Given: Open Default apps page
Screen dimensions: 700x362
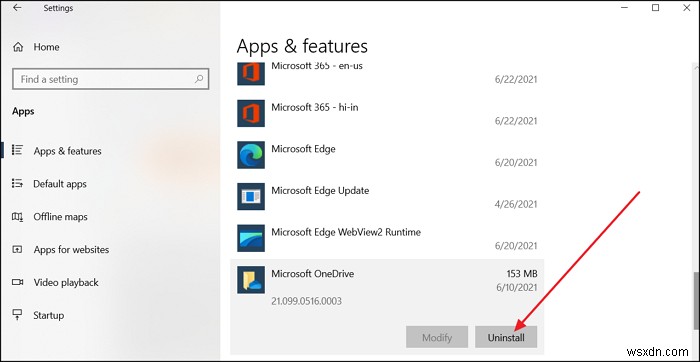Looking at the screenshot, I should click(60, 184).
